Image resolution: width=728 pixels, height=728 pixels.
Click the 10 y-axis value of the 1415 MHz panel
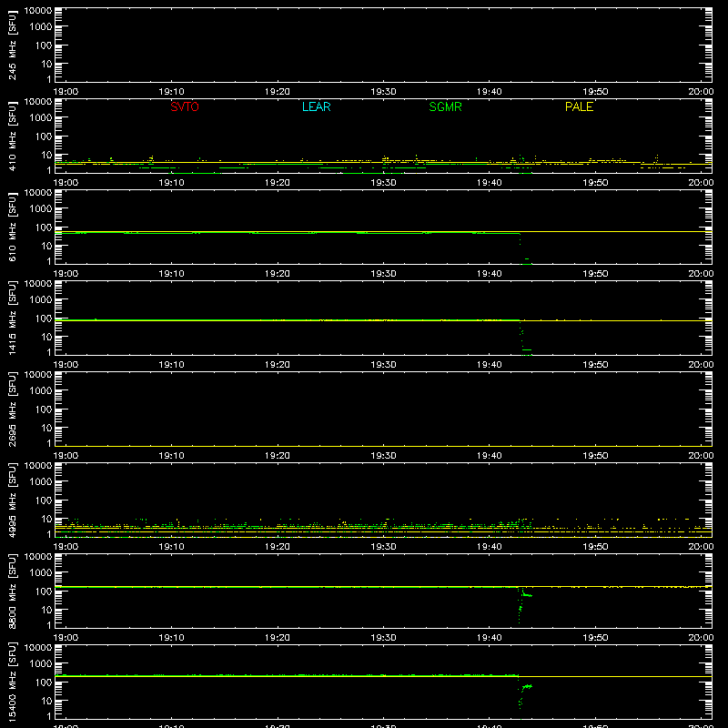coord(46,337)
